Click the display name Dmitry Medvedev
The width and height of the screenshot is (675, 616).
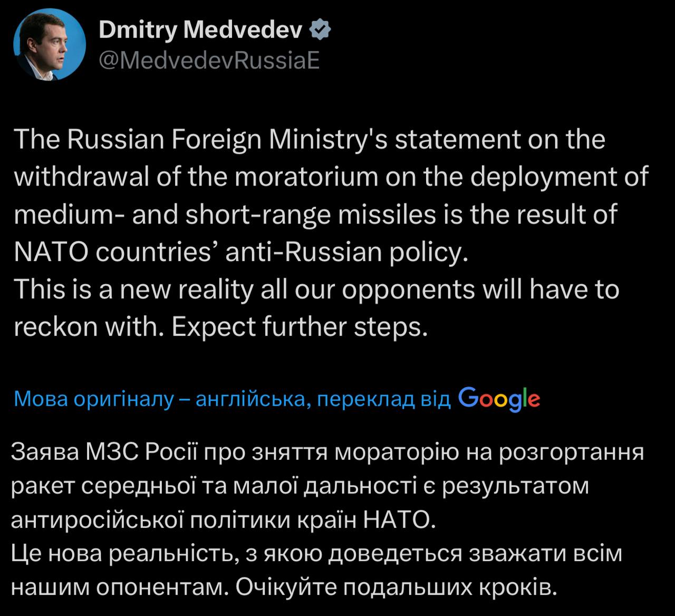(200, 31)
